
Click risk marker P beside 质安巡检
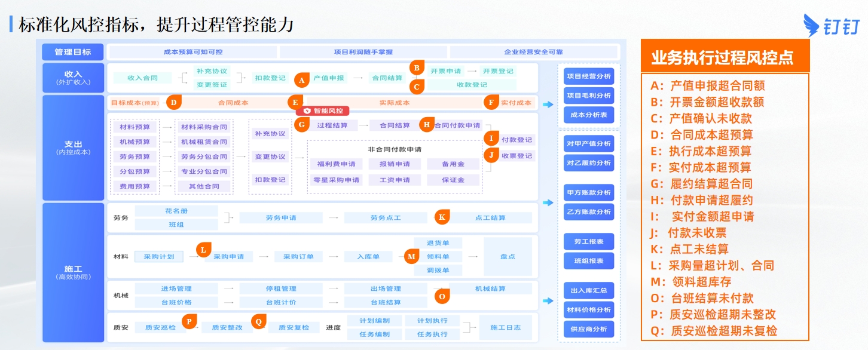point(189,321)
